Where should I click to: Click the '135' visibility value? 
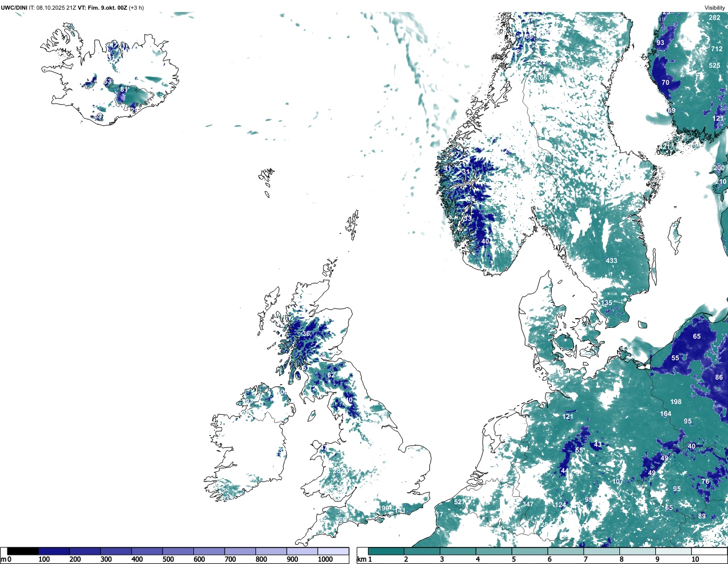coord(607,303)
